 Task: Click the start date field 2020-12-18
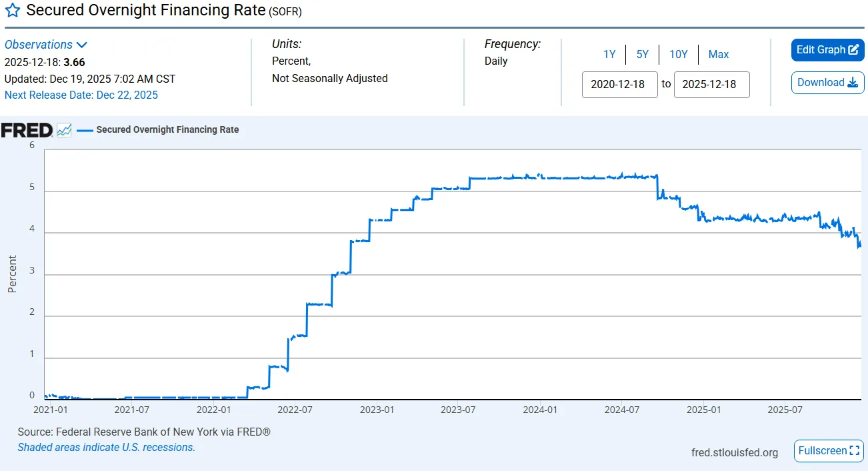click(619, 85)
